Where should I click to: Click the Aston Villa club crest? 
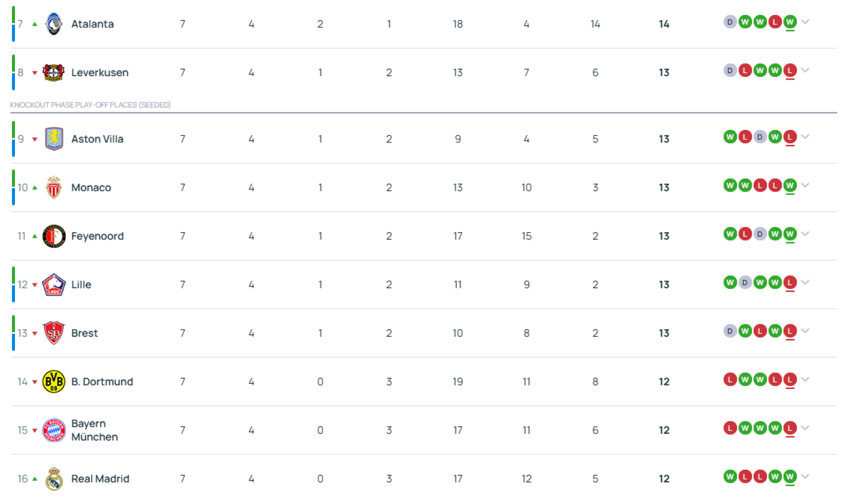pyautogui.click(x=55, y=138)
